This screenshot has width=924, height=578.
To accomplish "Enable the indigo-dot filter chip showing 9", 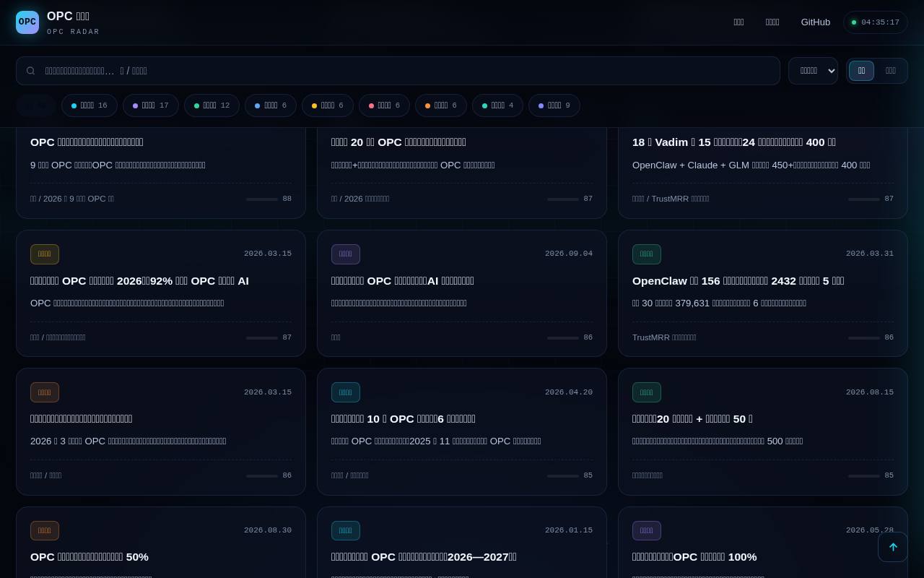I will tap(554, 105).
